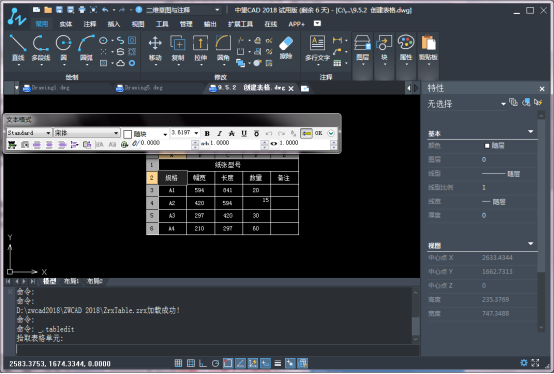Viewport: 554px width, 374px height.
Task: Switch to the 模型 model layout tab
Action: (x=49, y=281)
